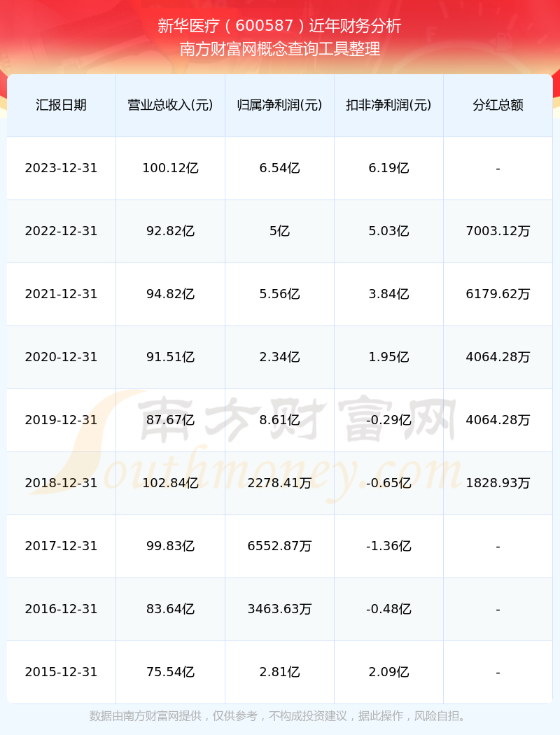Click the revenue value 75.54亿

coord(171,672)
